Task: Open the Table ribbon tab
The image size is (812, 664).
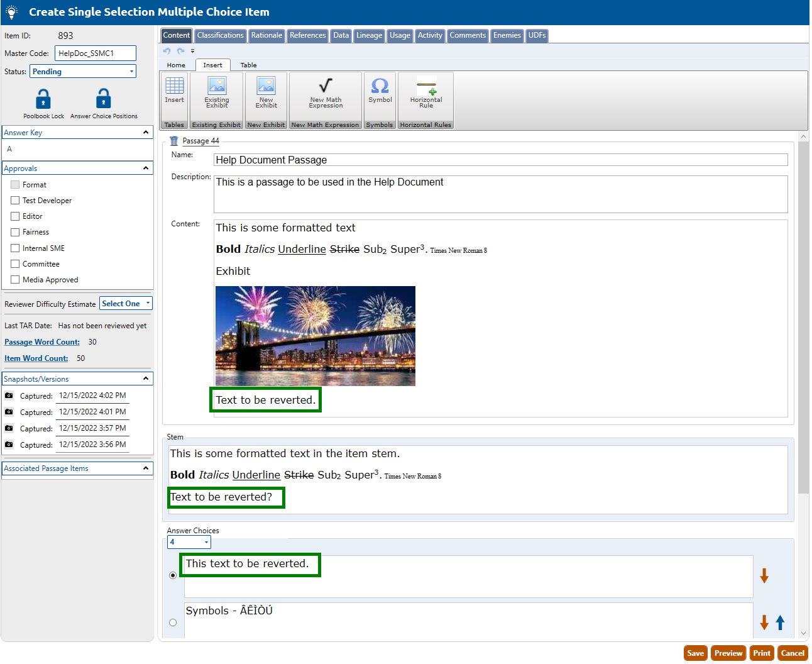Action: [x=248, y=65]
